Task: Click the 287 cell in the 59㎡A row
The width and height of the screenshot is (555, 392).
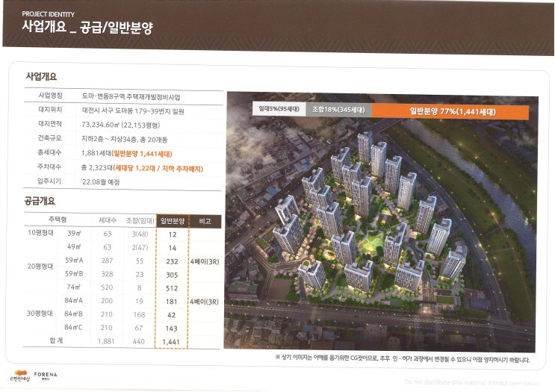Action: [107, 261]
